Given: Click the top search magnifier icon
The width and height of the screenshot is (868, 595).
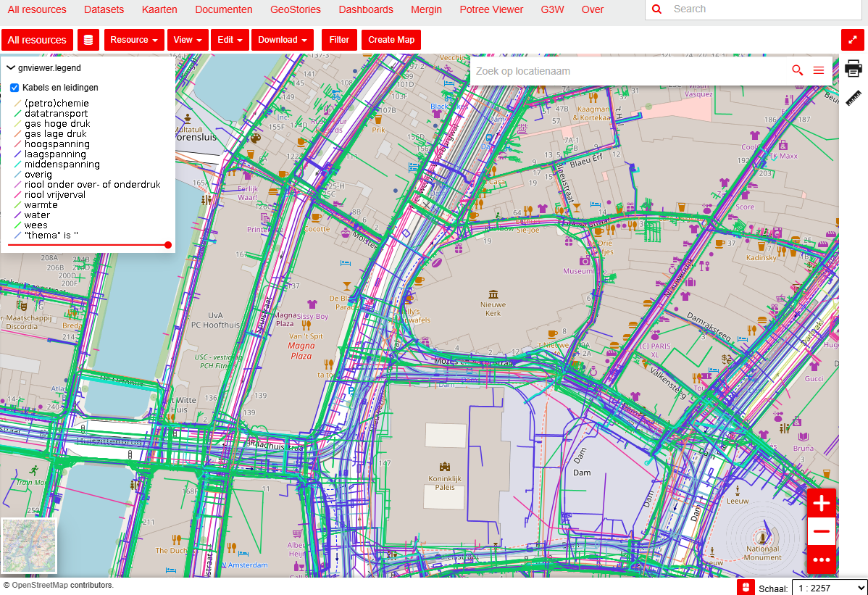Looking at the screenshot, I should pyautogui.click(x=657, y=9).
